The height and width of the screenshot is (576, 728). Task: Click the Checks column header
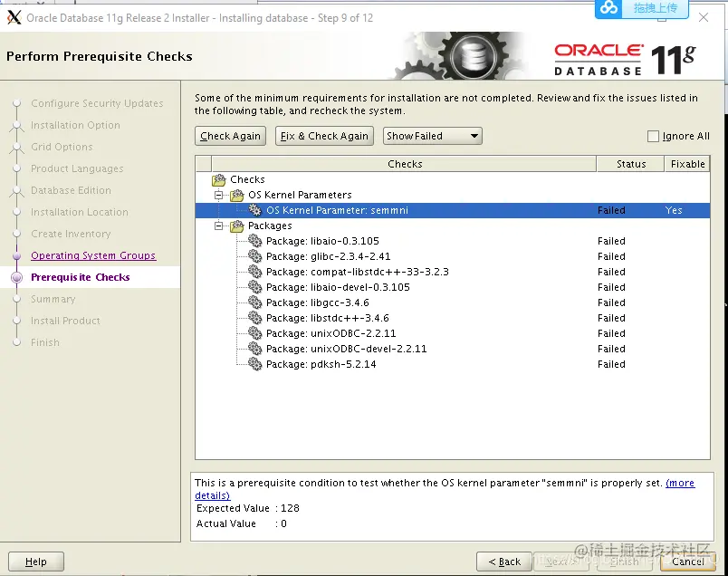(x=405, y=164)
